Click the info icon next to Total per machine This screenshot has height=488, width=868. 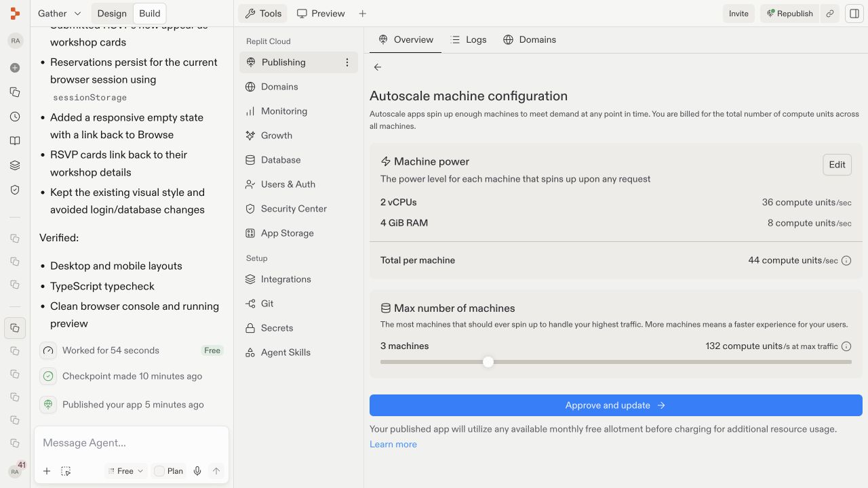tap(846, 260)
